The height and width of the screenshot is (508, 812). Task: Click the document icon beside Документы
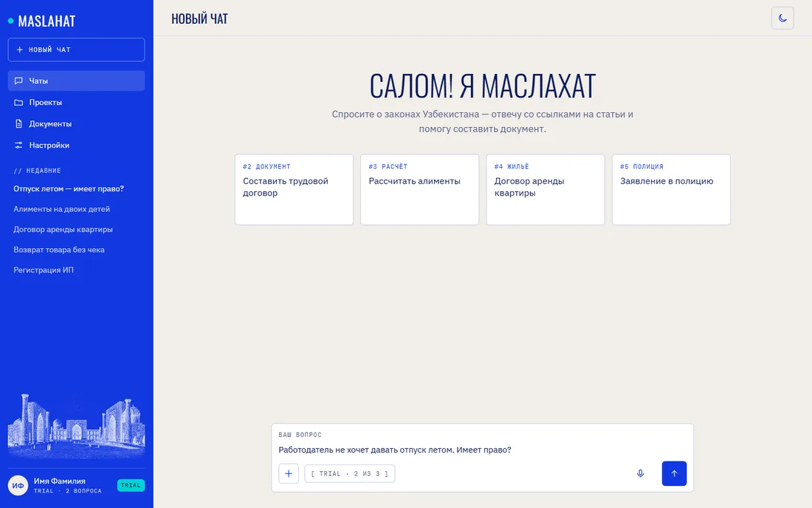[x=18, y=124]
